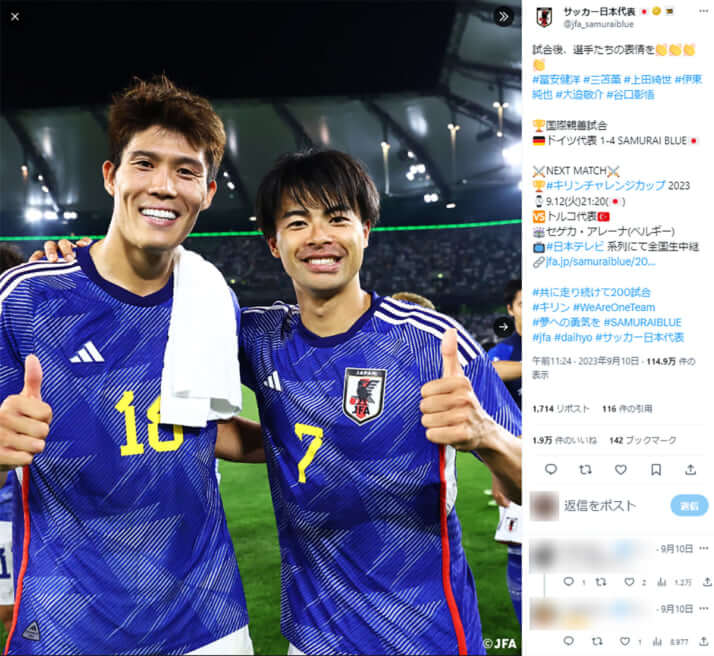This screenshot has height=656, width=714.
Task: Share the post with the upload icon
Action: pyautogui.click(x=691, y=469)
